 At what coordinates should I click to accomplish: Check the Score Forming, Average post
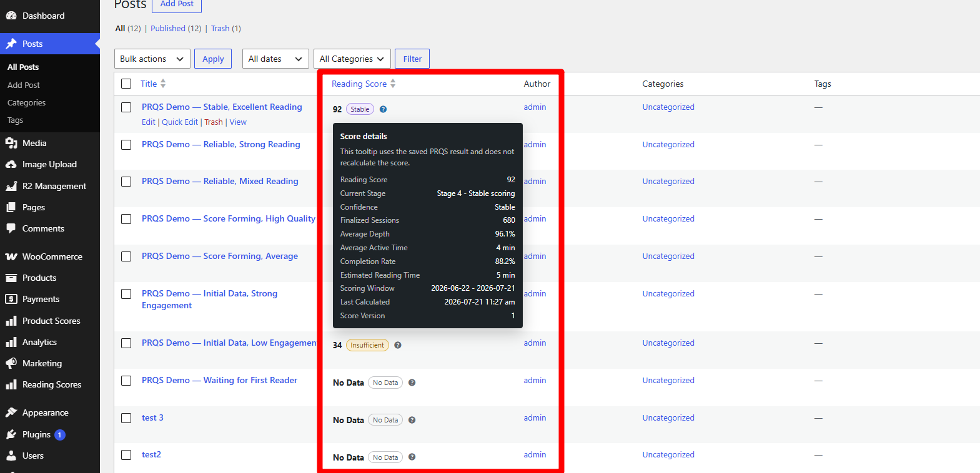coord(126,256)
